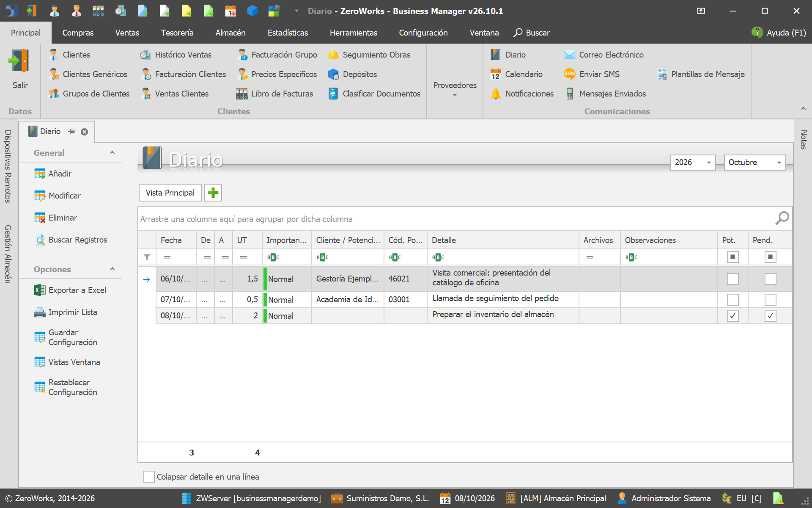Click the green plus add-view button
The image size is (812, 508).
(213, 193)
